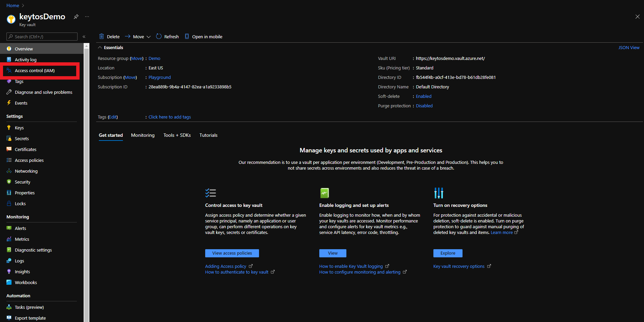This screenshot has height=322, width=644.
Task: Switch to the Tutorials tab
Action: pyautogui.click(x=208, y=135)
